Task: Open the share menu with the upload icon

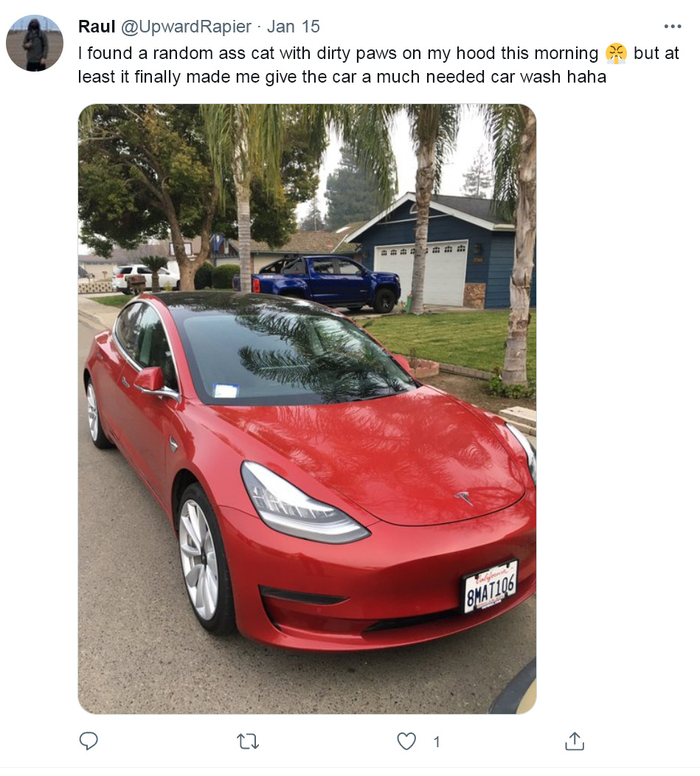Action: pyautogui.click(x=575, y=741)
